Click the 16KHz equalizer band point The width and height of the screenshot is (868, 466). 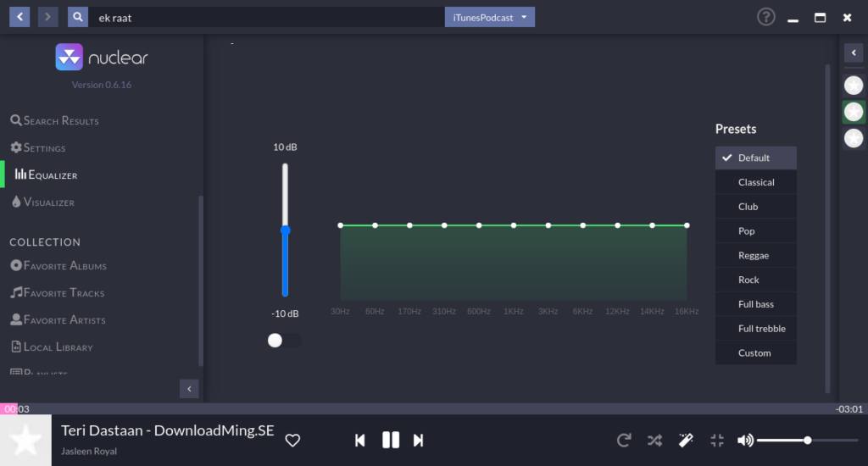point(687,225)
